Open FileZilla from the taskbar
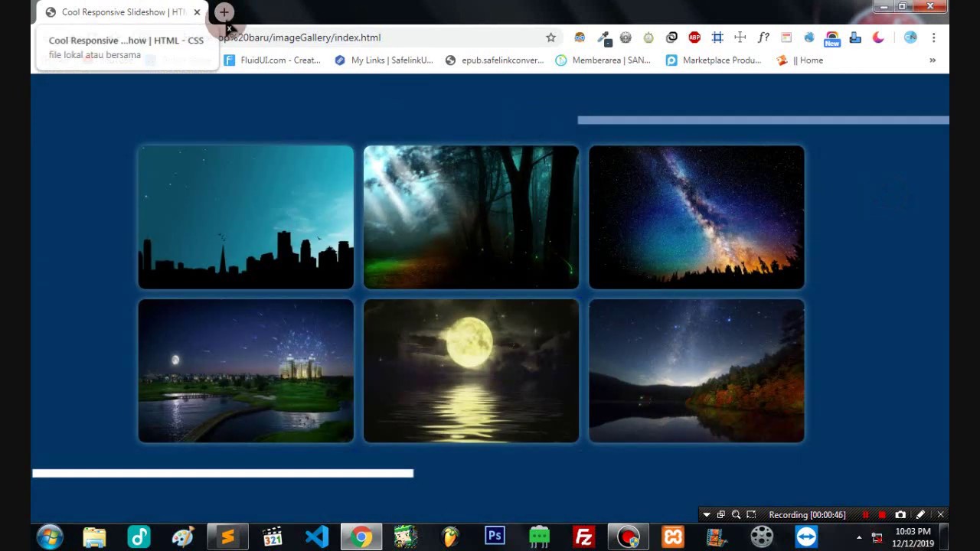 tap(583, 537)
